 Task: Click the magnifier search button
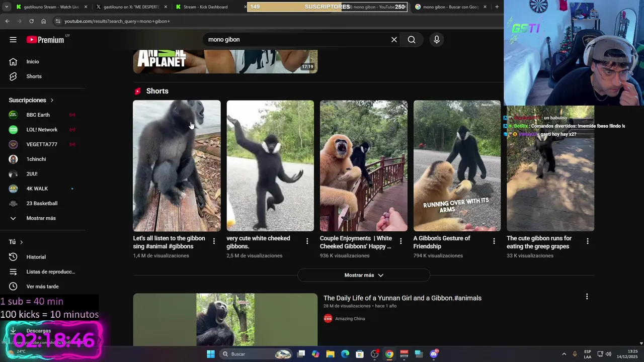[x=412, y=40]
